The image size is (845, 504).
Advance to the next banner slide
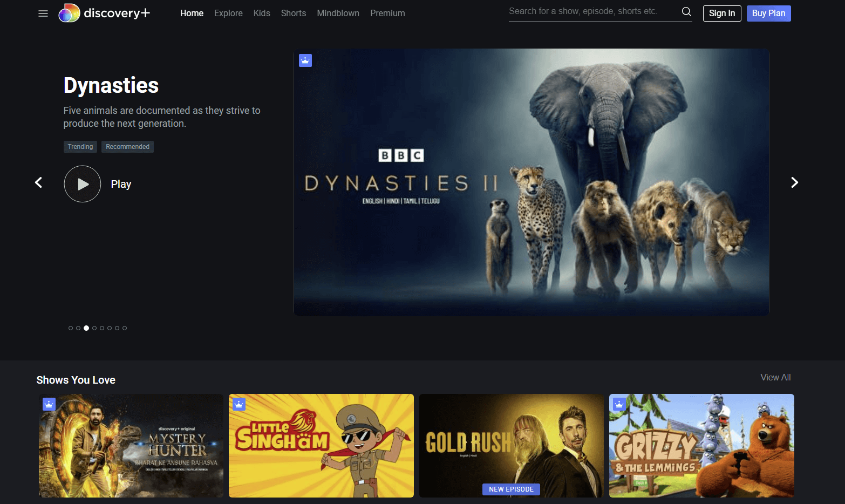click(794, 182)
